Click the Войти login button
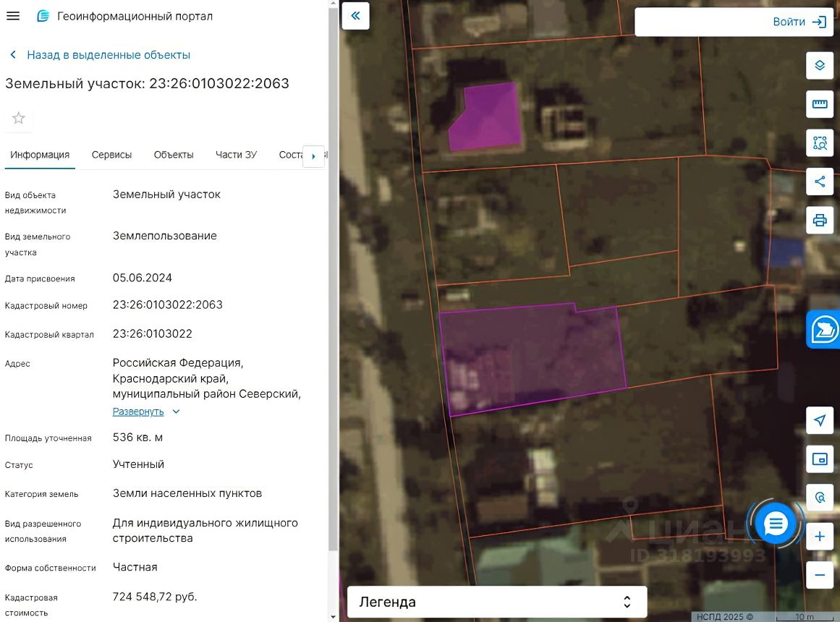840x622 pixels. [799, 22]
